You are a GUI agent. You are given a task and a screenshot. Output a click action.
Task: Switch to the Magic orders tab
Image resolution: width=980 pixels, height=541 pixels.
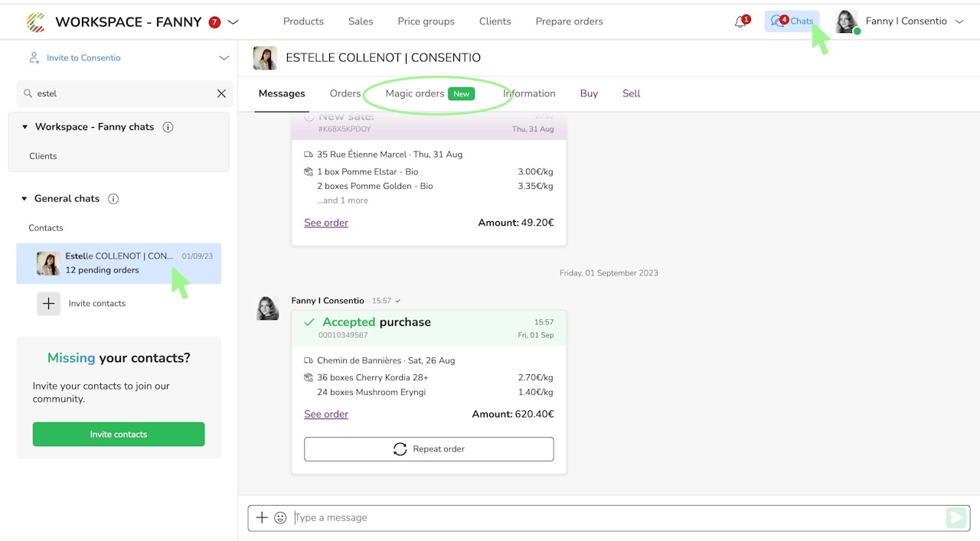[430, 93]
